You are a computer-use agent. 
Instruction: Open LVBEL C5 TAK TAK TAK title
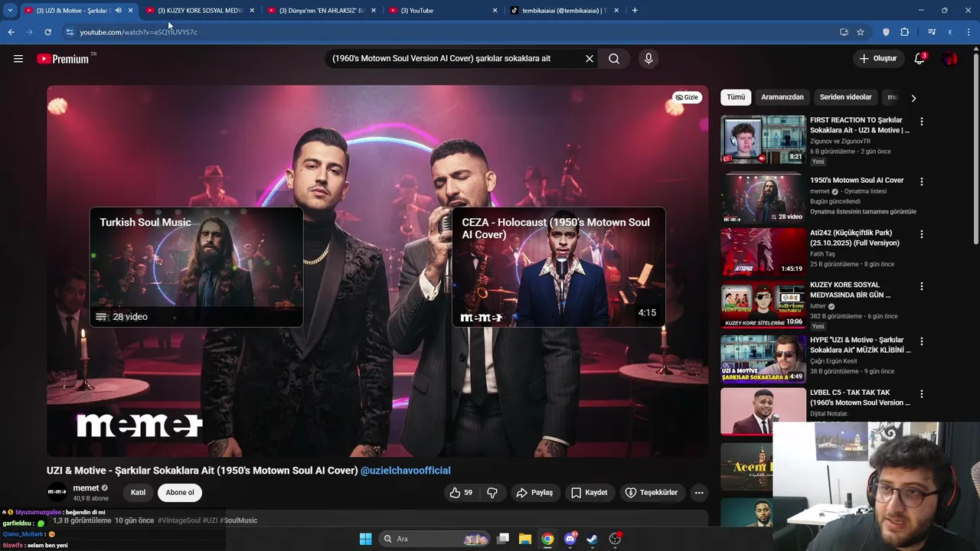click(861, 397)
